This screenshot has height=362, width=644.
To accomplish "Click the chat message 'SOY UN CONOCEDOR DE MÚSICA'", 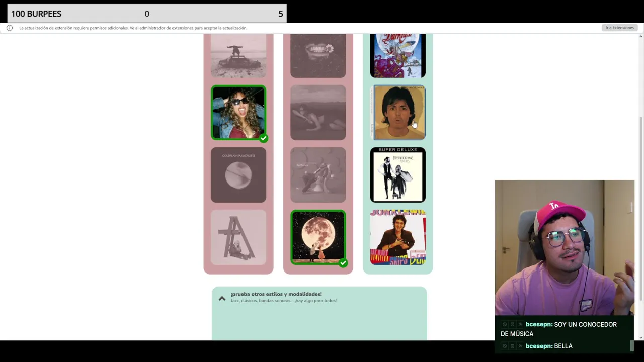I will coord(558,329).
